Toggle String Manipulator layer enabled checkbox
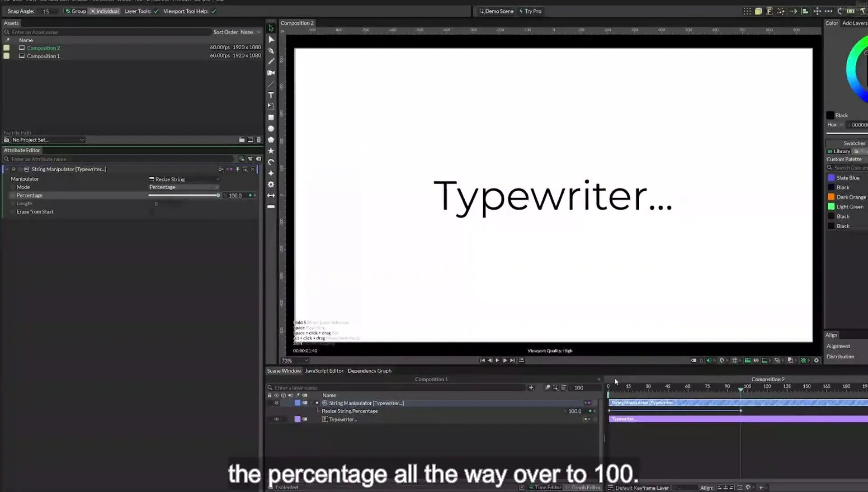 (276, 403)
